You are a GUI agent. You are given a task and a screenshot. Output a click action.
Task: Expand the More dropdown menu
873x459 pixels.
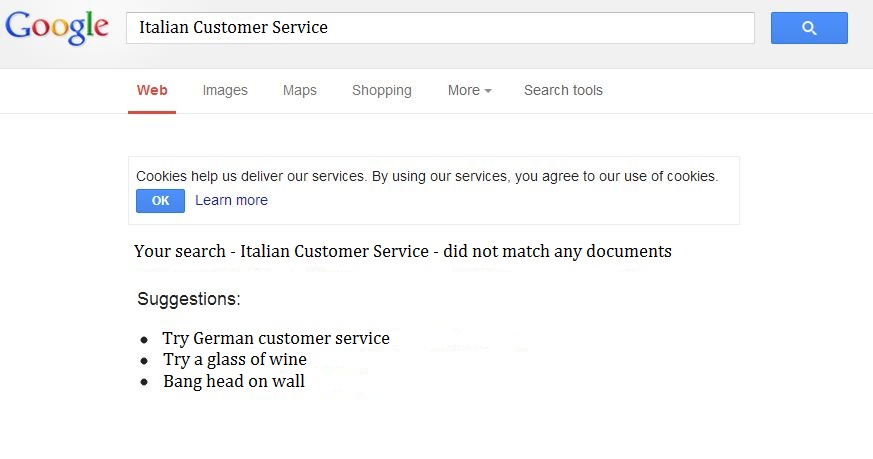point(469,90)
